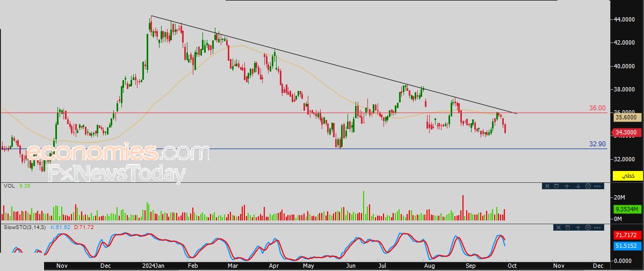The width and height of the screenshot is (644, 271).
Task: Open SlowSTO indicator settings gear
Action: pos(588,227)
